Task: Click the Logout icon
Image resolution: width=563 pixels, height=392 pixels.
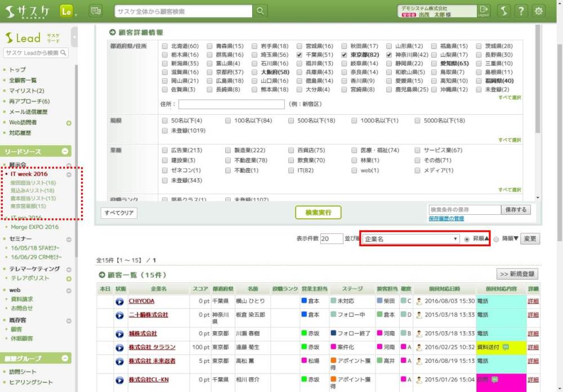Action: click(x=484, y=11)
